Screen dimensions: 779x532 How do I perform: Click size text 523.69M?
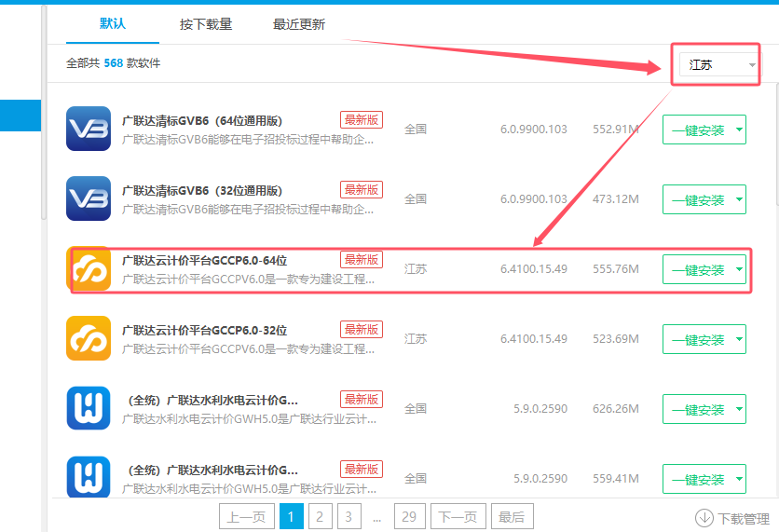pos(616,339)
